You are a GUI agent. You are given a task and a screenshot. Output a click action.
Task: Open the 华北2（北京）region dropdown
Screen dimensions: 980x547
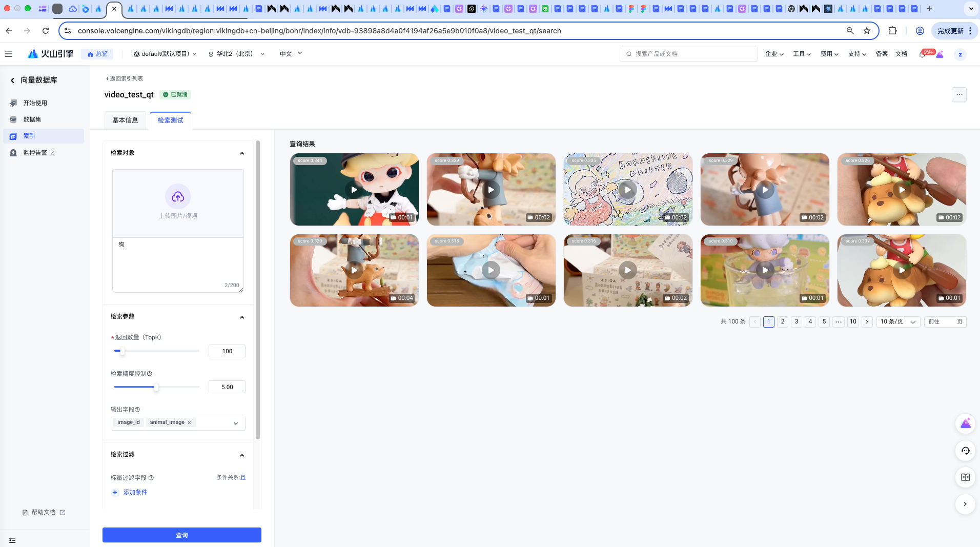click(236, 54)
